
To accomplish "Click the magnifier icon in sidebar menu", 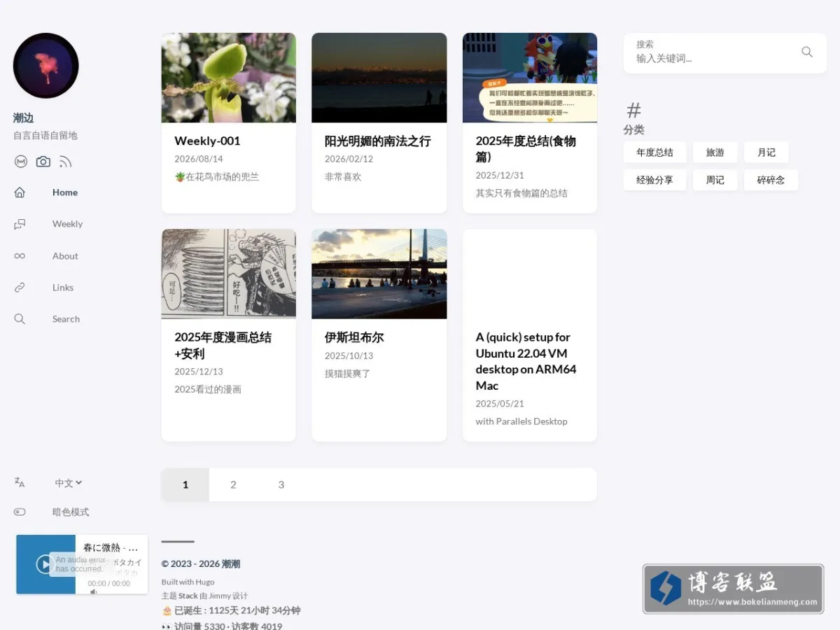I will click(20, 319).
